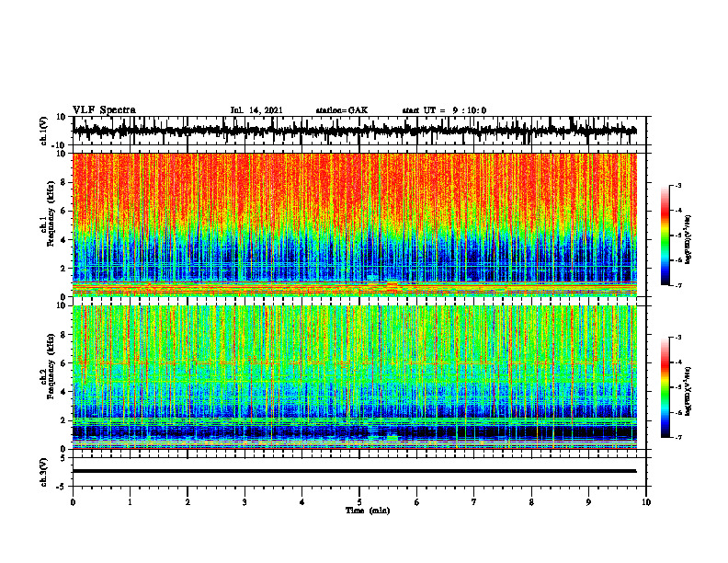Click time axis tick label '5'
Image resolution: width=728 pixels, height=563 pixels.
click(x=359, y=502)
